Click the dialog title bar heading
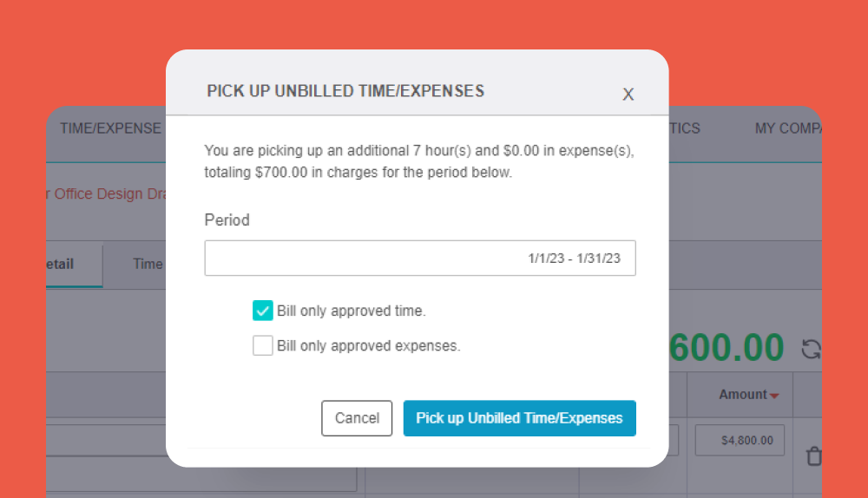 [x=345, y=91]
